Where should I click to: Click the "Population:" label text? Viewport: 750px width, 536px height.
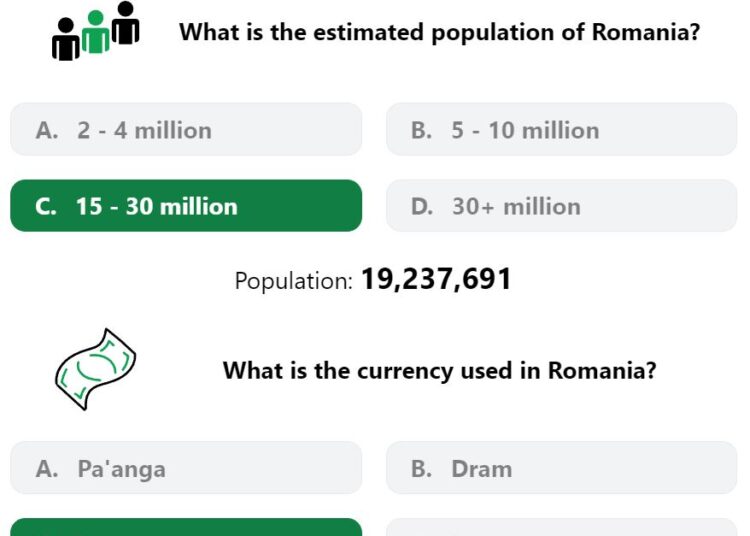click(x=294, y=281)
